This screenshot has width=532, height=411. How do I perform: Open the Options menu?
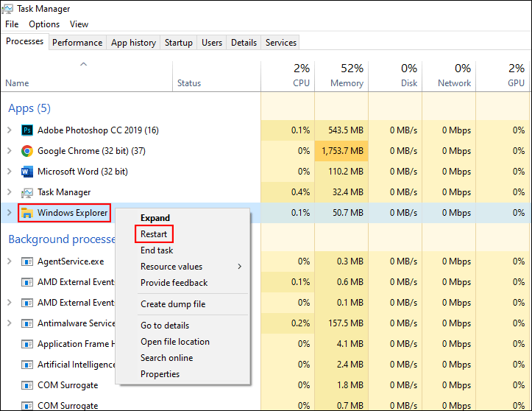pos(44,24)
